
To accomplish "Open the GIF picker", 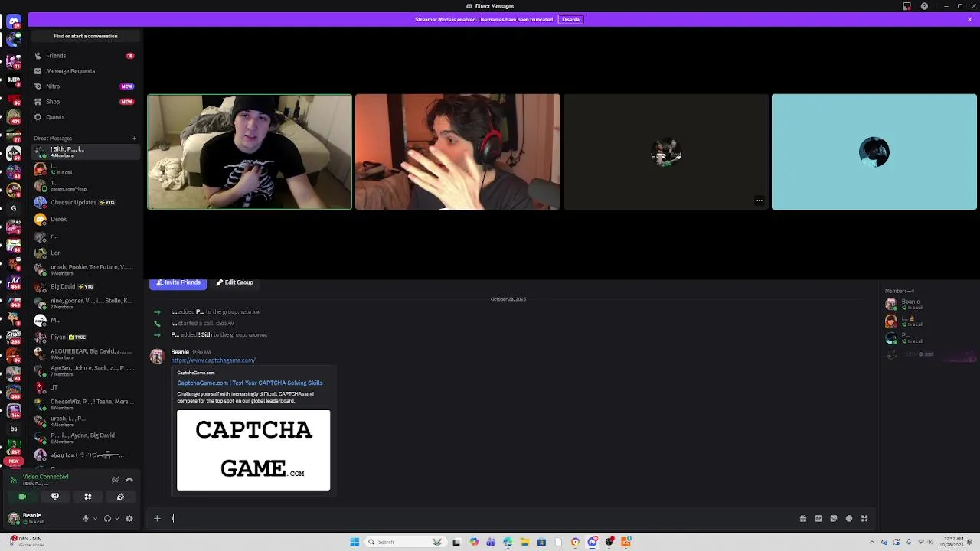I will pyautogui.click(x=818, y=519).
